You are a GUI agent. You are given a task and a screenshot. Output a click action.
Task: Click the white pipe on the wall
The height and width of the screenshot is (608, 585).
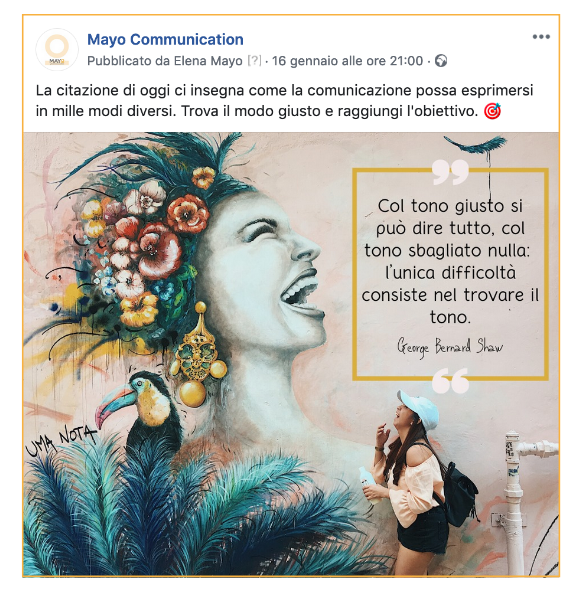click(x=523, y=502)
